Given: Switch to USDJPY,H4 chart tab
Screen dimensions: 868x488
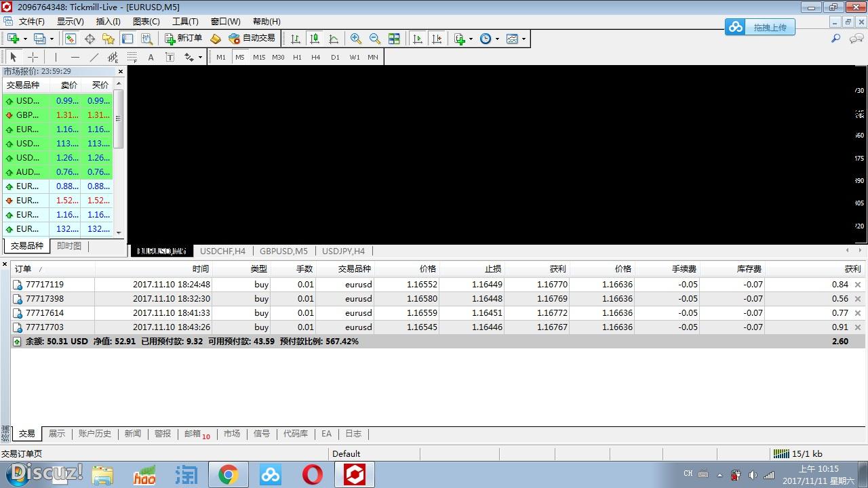Looking at the screenshot, I should [x=343, y=251].
